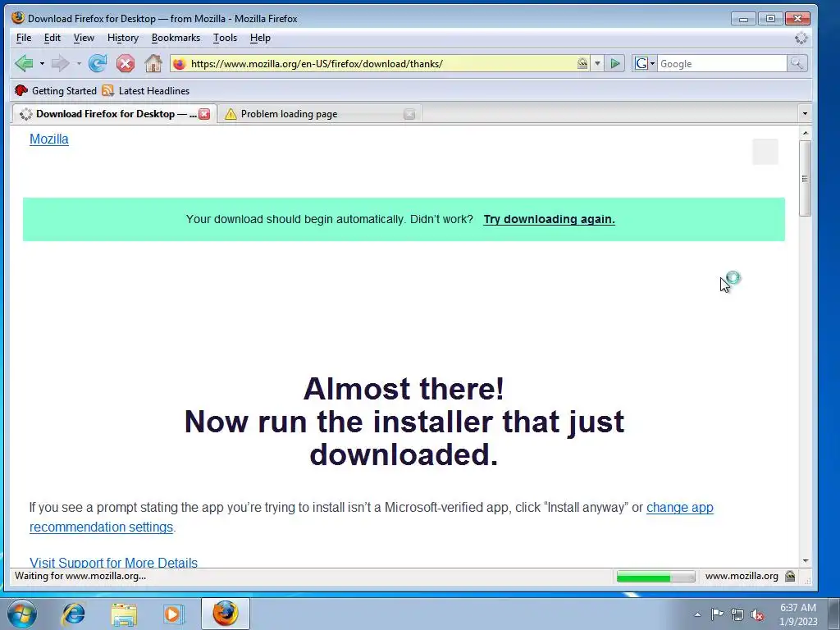Click the Forward arrow button
The width and height of the screenshot is (840, 630).
click(x=60, y=64)
